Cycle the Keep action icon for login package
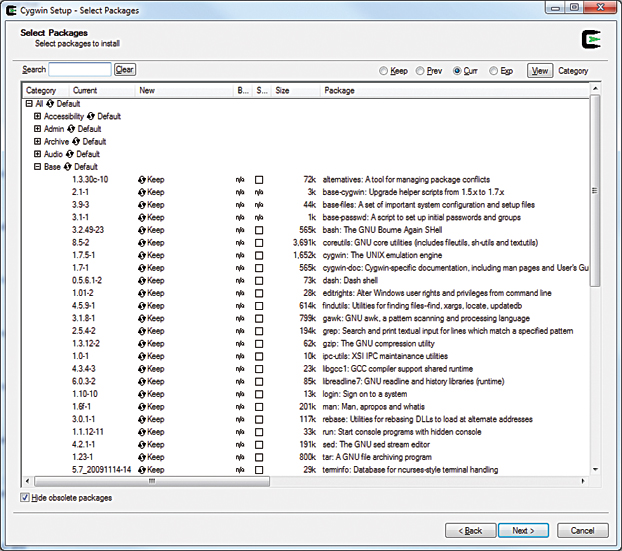 click(142, 394)
